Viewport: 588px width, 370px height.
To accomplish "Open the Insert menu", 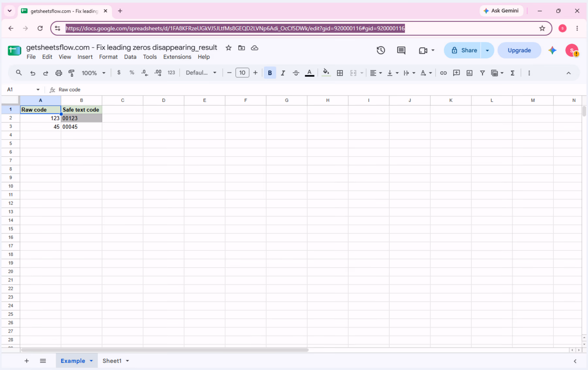I will [85, 57].
